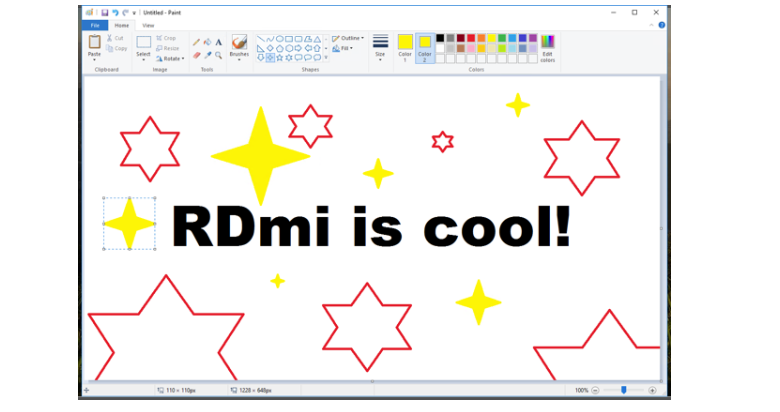The width and height of the screenshot is (780, 412).
Task: Activate the Color picker eyedropper
Action: (x=207, y=55)
